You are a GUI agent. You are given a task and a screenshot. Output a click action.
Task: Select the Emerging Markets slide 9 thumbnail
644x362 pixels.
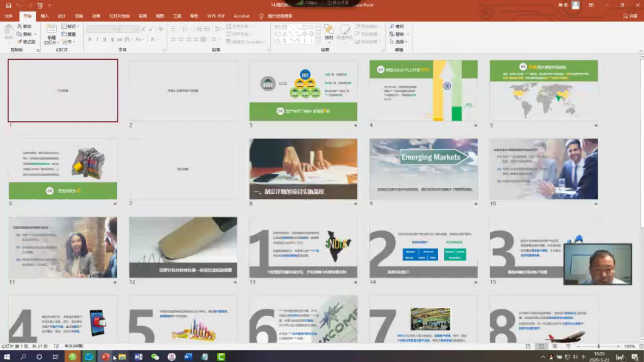(x=424, y=169)
